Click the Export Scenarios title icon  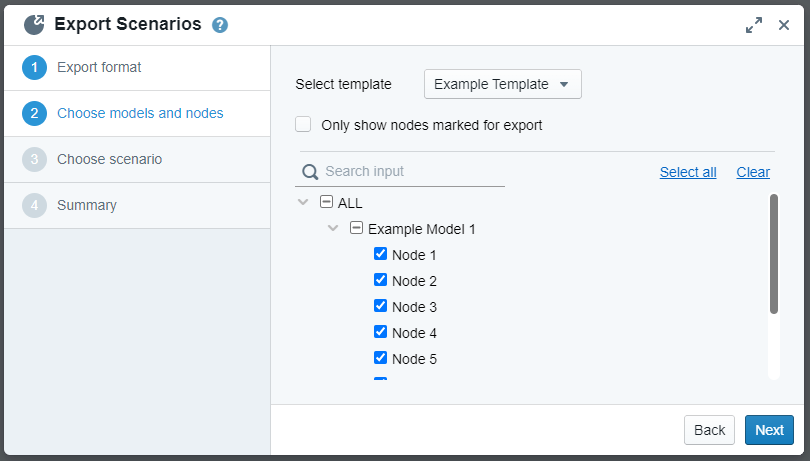click(x=34, y=24)
